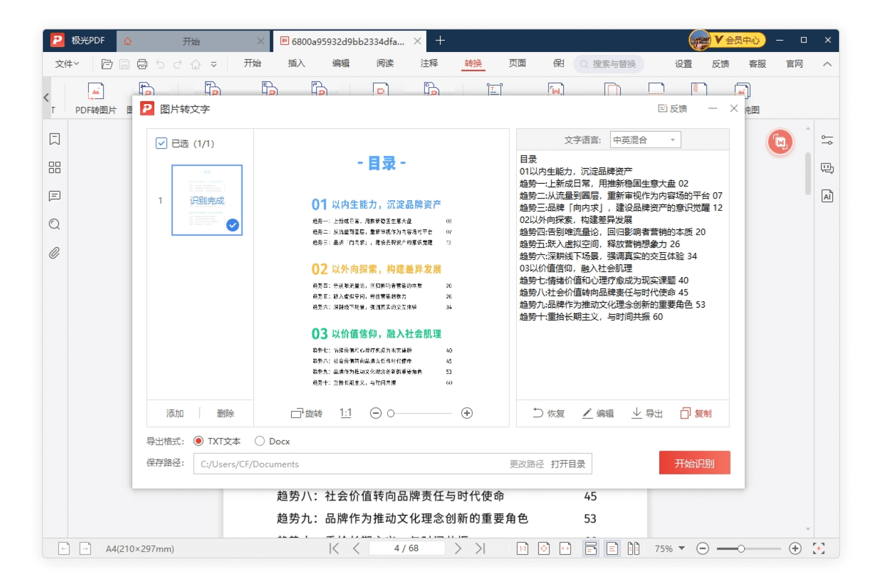Click the AI assistant icon on right
Viewport: 882px width, 588px height.
[827, 196]
